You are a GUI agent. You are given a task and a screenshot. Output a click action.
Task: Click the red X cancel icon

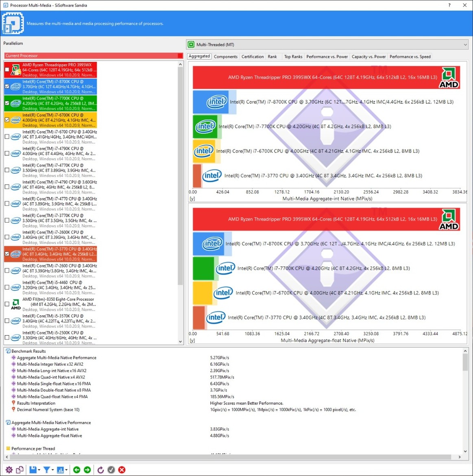(x=122, y=469)
